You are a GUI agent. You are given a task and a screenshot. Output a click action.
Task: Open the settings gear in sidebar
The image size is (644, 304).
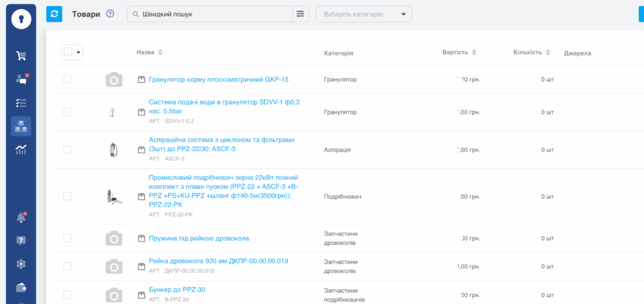[21, 264]
